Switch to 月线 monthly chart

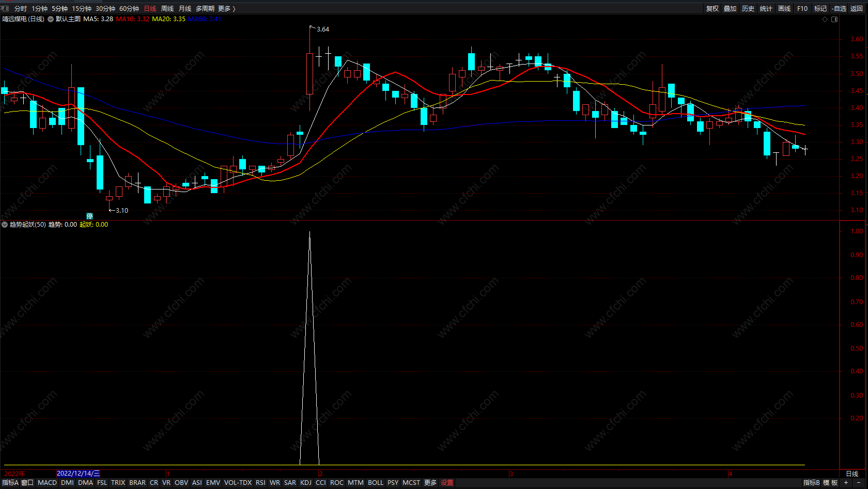(x=185, y=8)
